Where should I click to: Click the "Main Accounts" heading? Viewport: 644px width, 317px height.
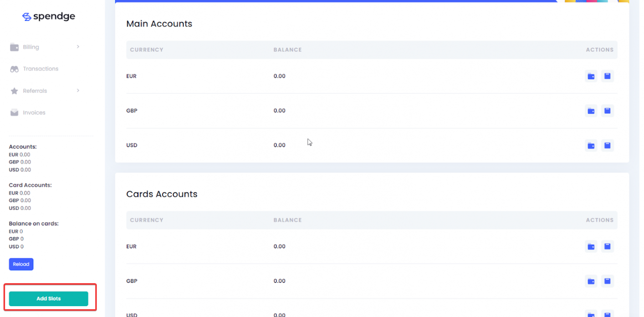(x=159, y=24)
